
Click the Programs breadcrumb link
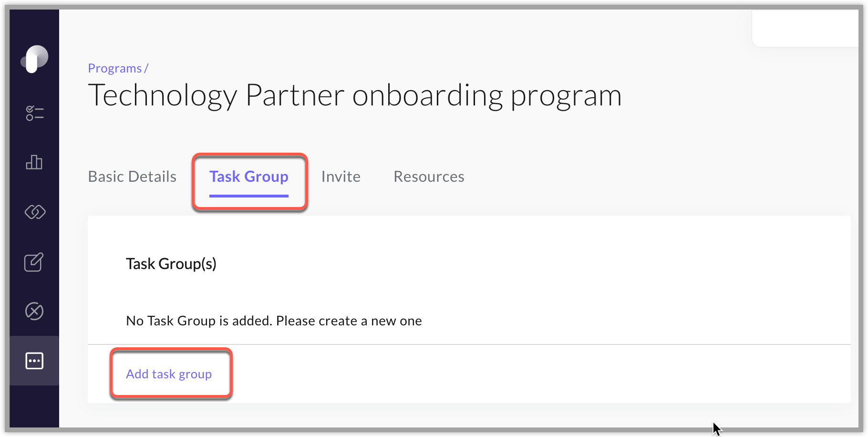pyautogui.click(x=115, y=68)
